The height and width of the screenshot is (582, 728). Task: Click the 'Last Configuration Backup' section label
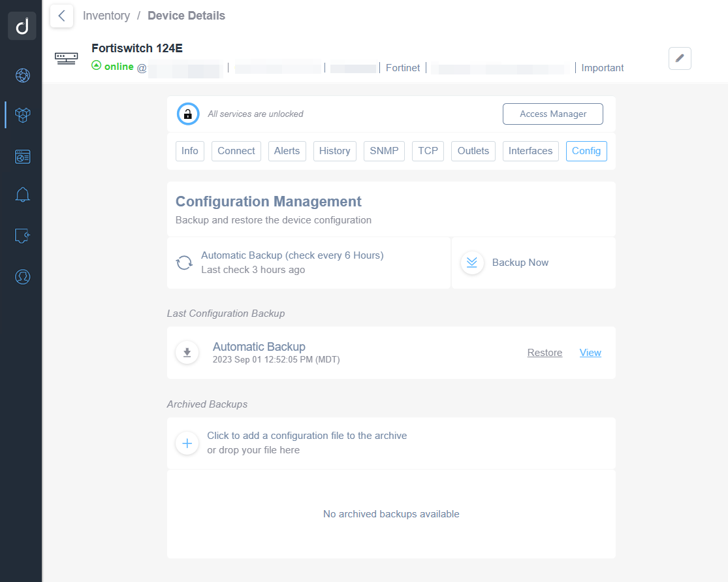pyautogui.click(x=226, y=314)
